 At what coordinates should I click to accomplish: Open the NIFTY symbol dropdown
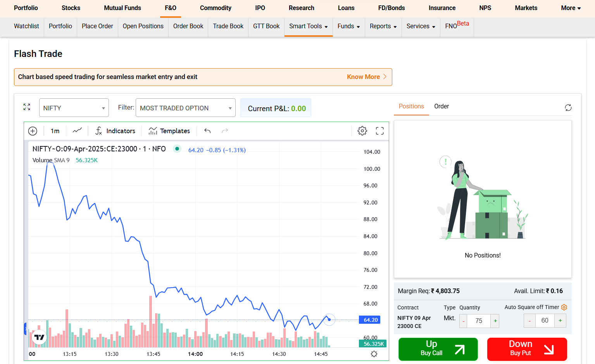74,108
